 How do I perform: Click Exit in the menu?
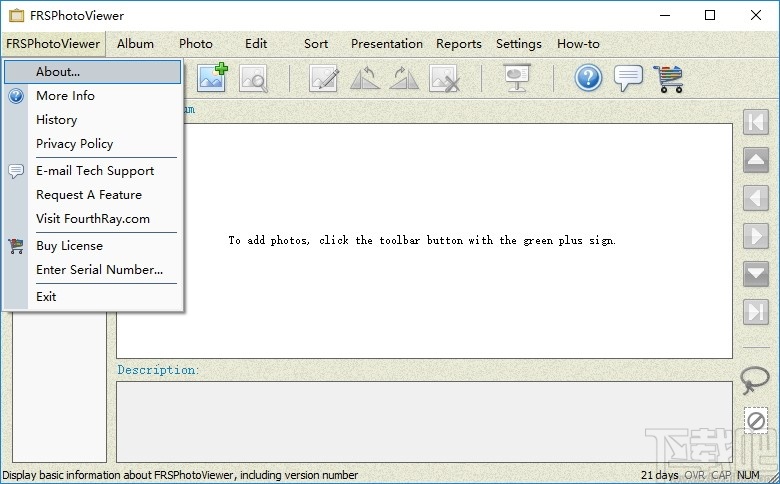tap(93, 296)
